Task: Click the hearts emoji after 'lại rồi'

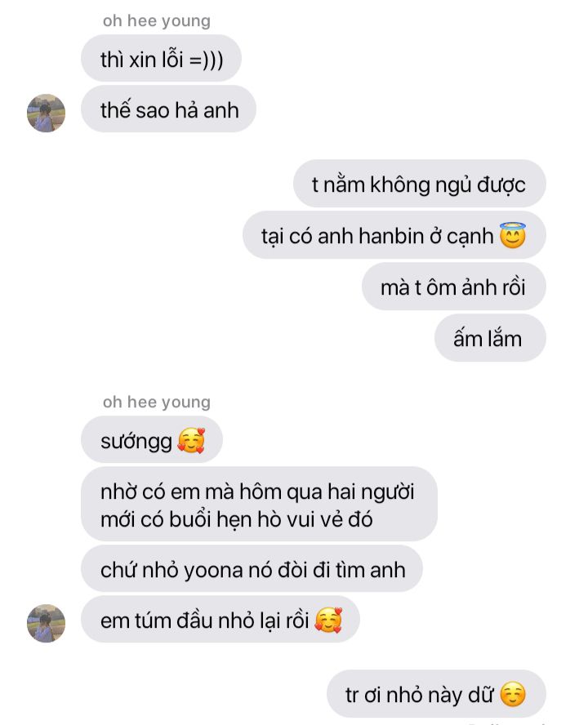Action: pos(328,620)
